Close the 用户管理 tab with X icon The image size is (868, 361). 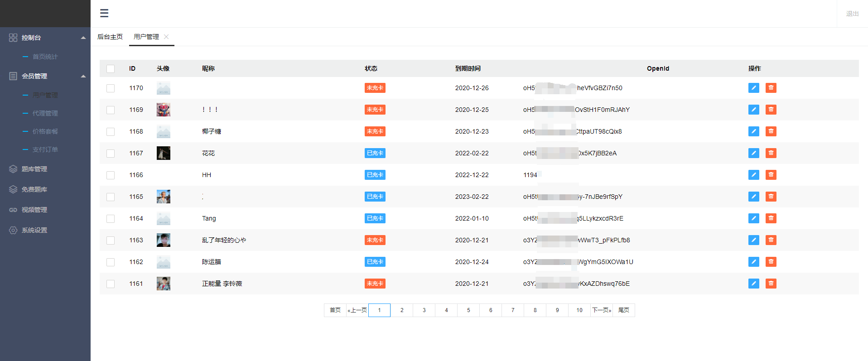coord(166,37)
